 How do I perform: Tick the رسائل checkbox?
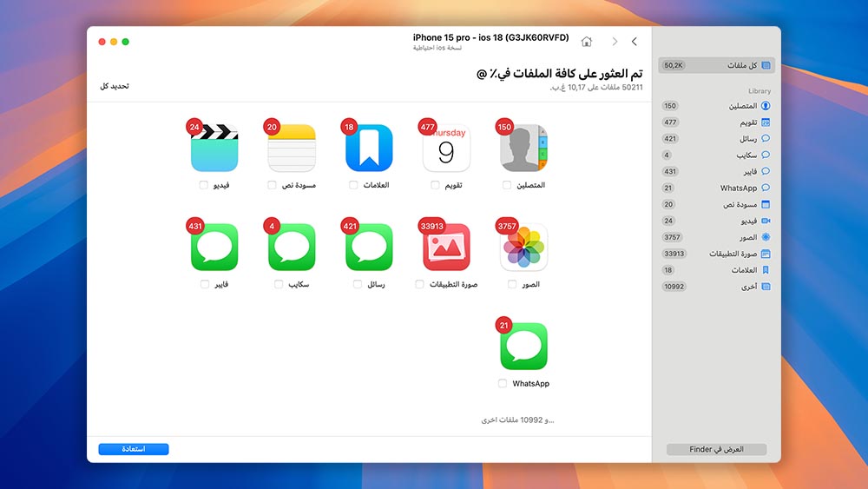(x=358, y=284)
